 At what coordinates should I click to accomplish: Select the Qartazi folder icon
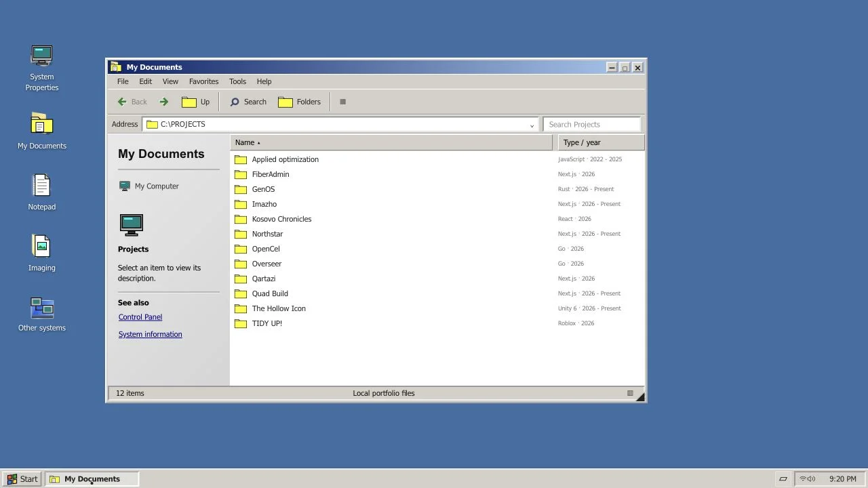coord(241,279)
